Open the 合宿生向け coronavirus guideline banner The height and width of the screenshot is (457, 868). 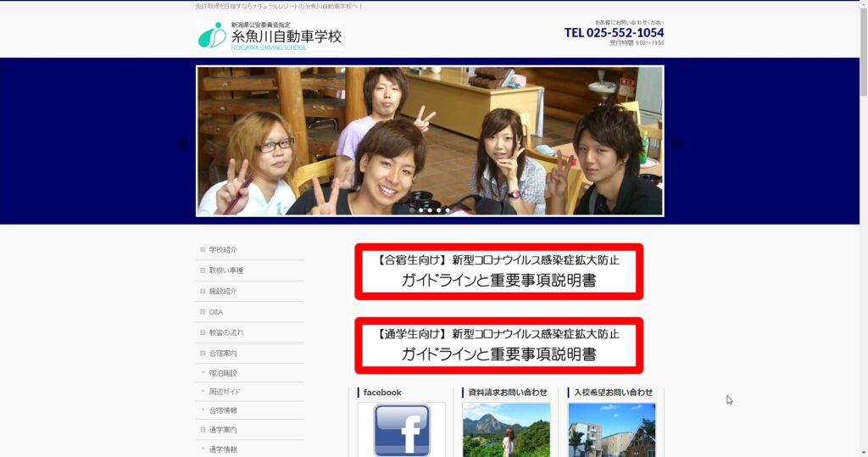[498, 271]
